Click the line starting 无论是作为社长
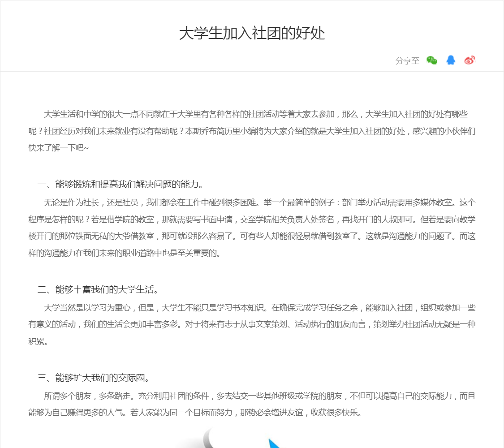Screen dimensions: 504x448 (x=259, y=203)
